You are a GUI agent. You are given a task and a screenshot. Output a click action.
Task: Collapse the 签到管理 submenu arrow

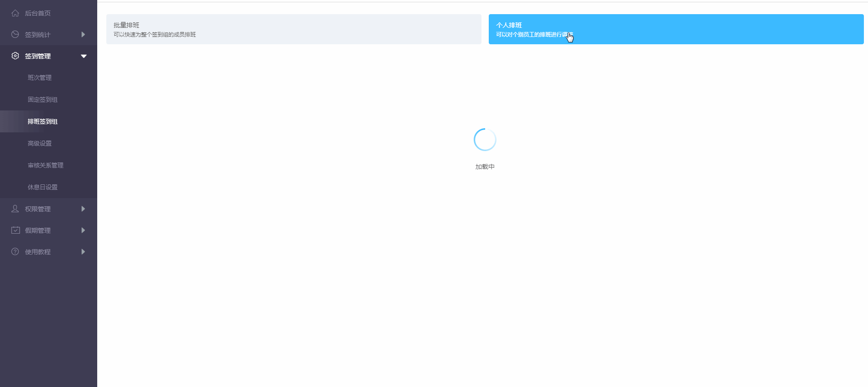[x=84, y=56]
